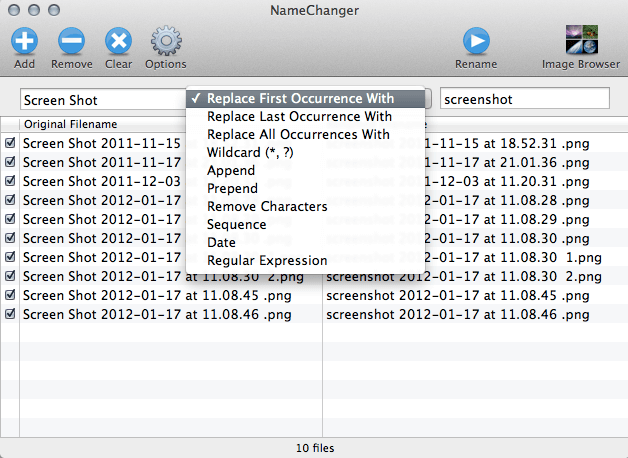Click the screenshot replacement text field
Screen dimensions: 628x458
524,100
